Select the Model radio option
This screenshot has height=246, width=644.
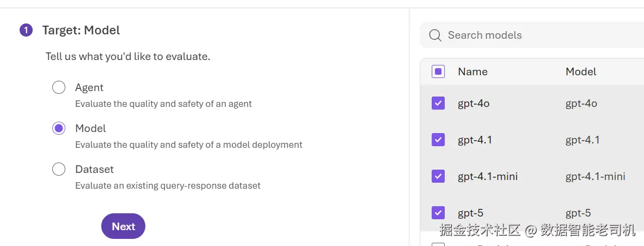tap(59, 128)
